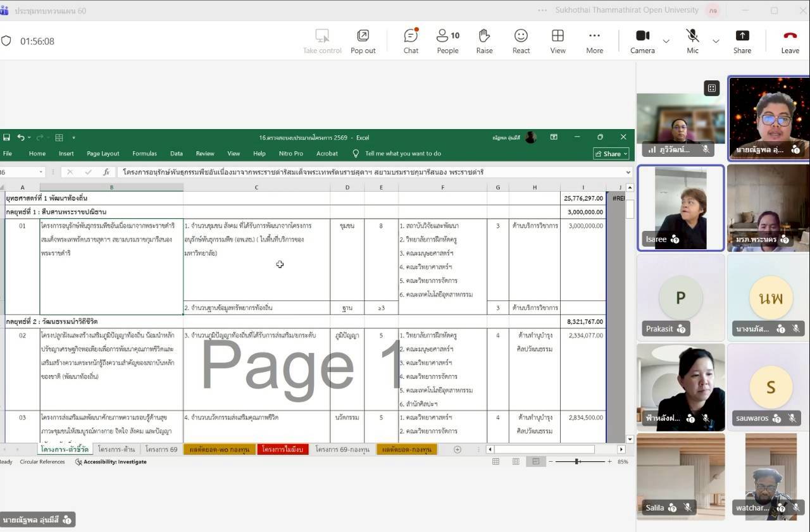Viewport: 810px width, 532px height.
Task: Open the React emoji picker
Action: [521, 41]
